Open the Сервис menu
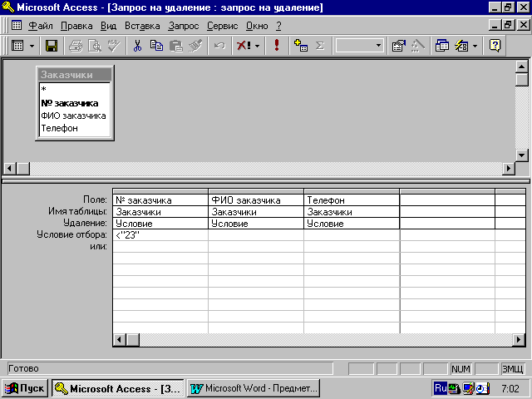532x399 pixels. pos(223,26)
